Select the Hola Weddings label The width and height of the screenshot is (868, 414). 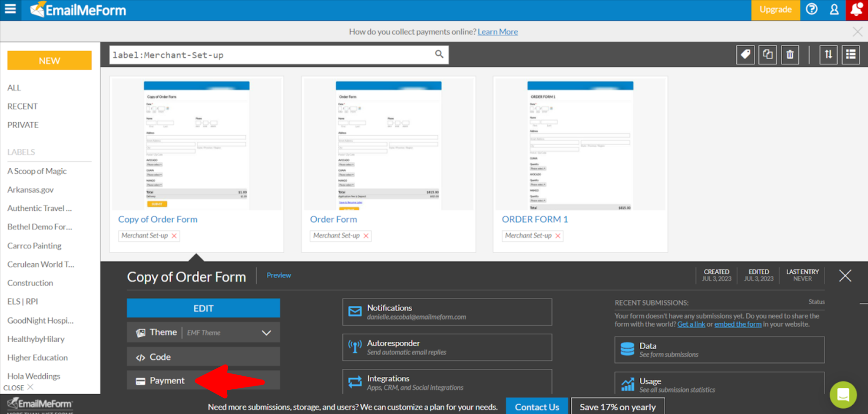(x=34, y=376)
